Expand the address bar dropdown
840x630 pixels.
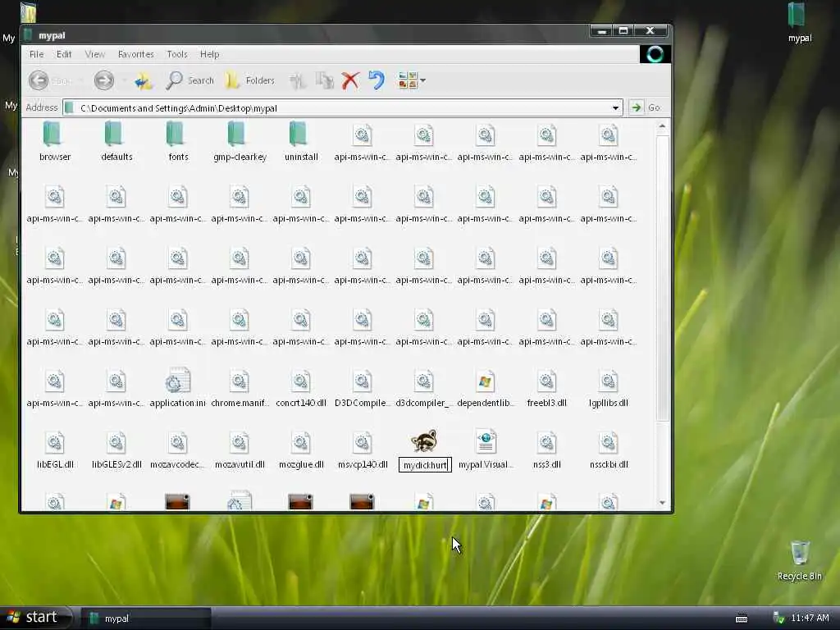615,107
